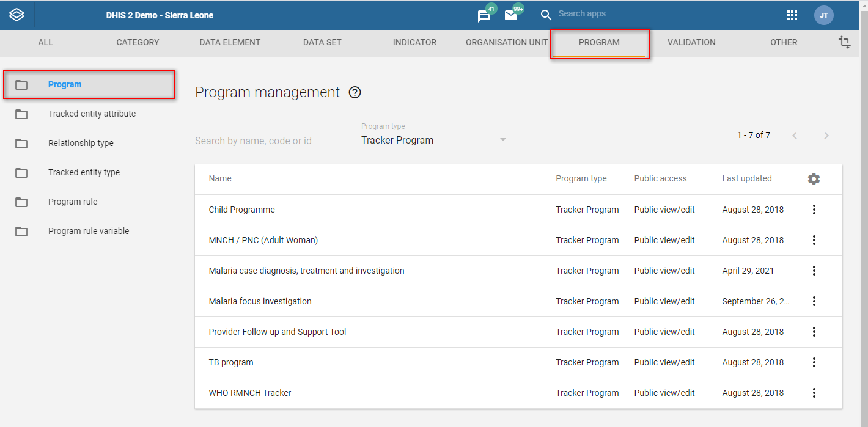Open help icon beside Program management
Image resolution: width=868 pixels, height=427 pixels.
355,93
